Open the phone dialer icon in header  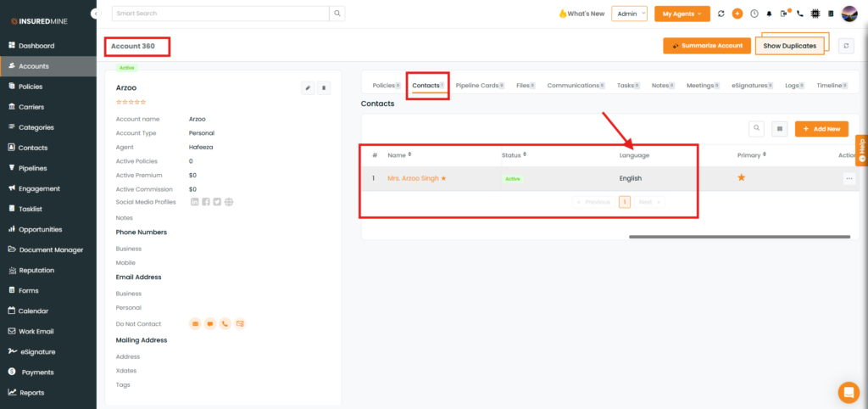[x=800, y=14]
